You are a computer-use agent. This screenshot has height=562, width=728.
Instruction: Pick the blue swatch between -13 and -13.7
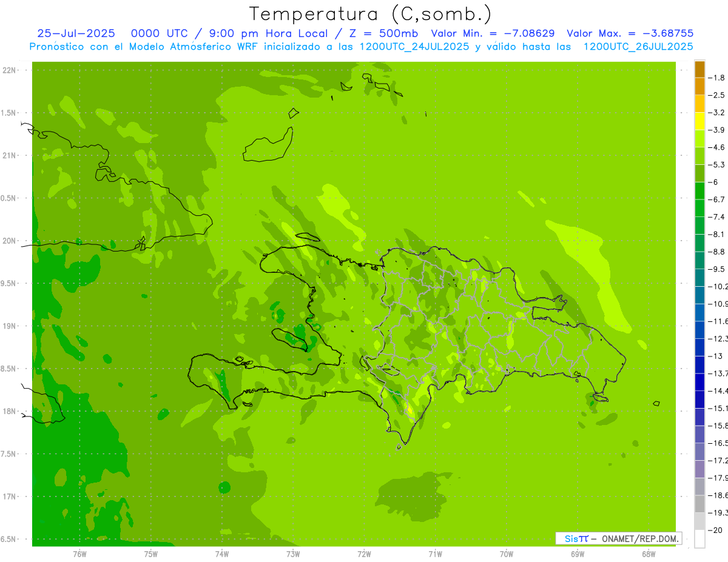pyautogui.click(x=700, y=364)
